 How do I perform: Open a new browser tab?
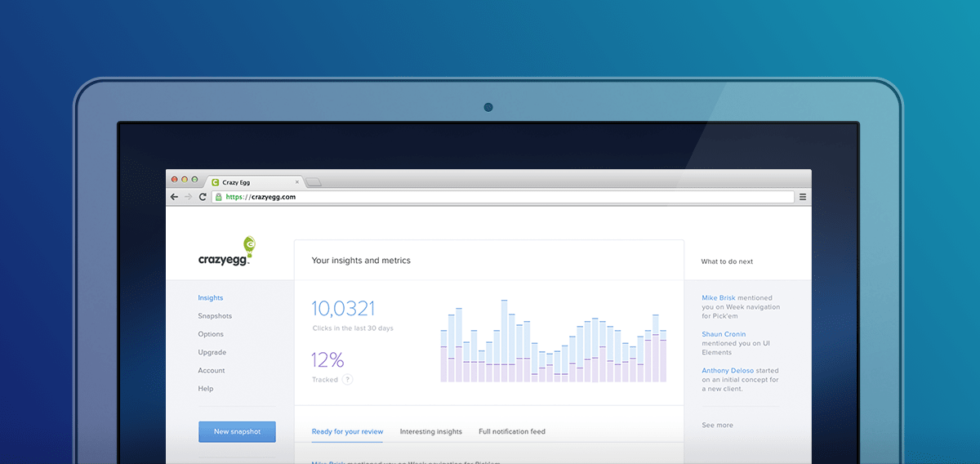click(x=314, y=182)
